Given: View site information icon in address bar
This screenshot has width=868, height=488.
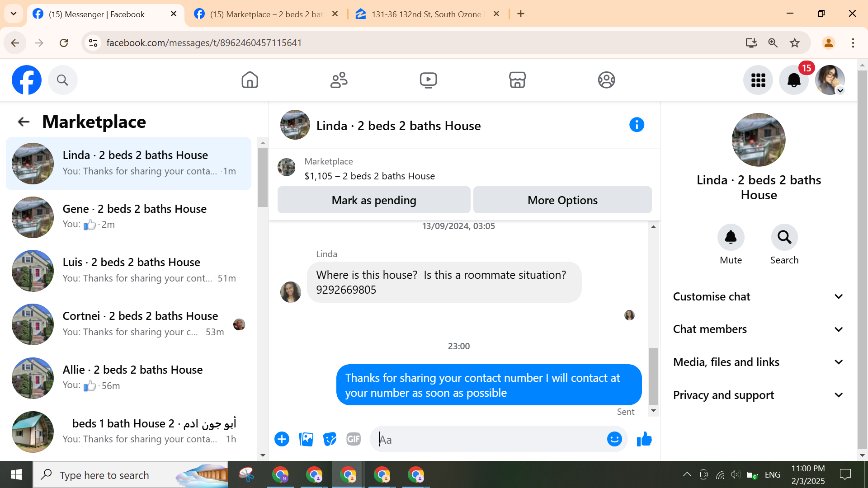Looking at the screenshot, I should (93, 43).
